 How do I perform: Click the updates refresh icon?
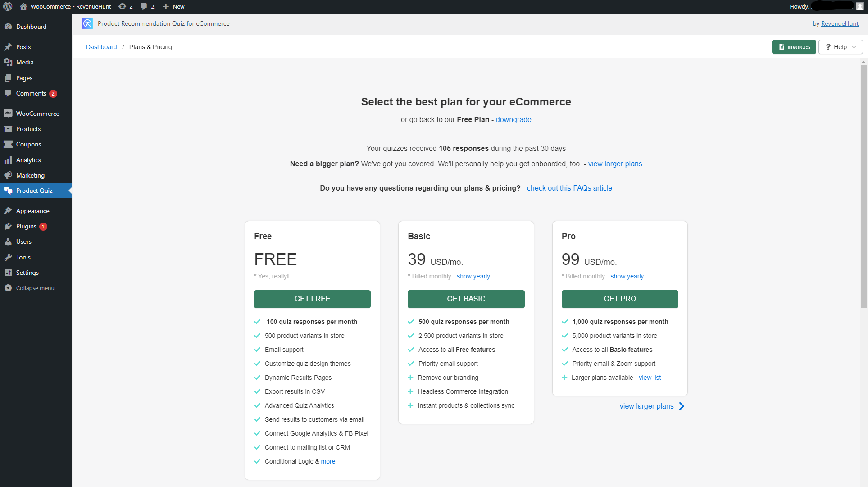pyautogui.click(x=122, y=6)
